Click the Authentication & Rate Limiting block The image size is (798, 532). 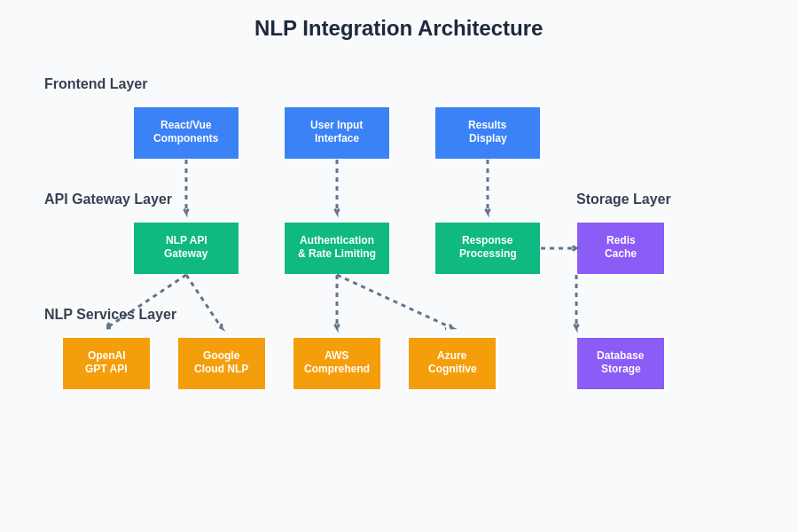(337, 248)
